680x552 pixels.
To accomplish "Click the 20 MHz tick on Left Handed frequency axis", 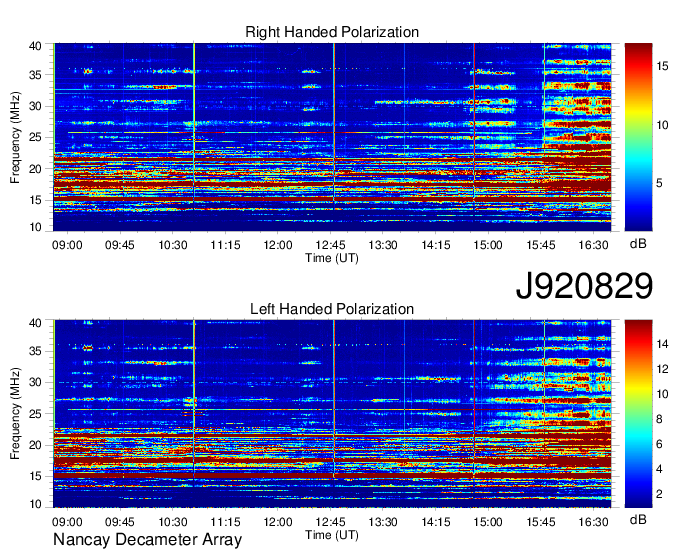I will pyautogui.click(x=36, y=445).
